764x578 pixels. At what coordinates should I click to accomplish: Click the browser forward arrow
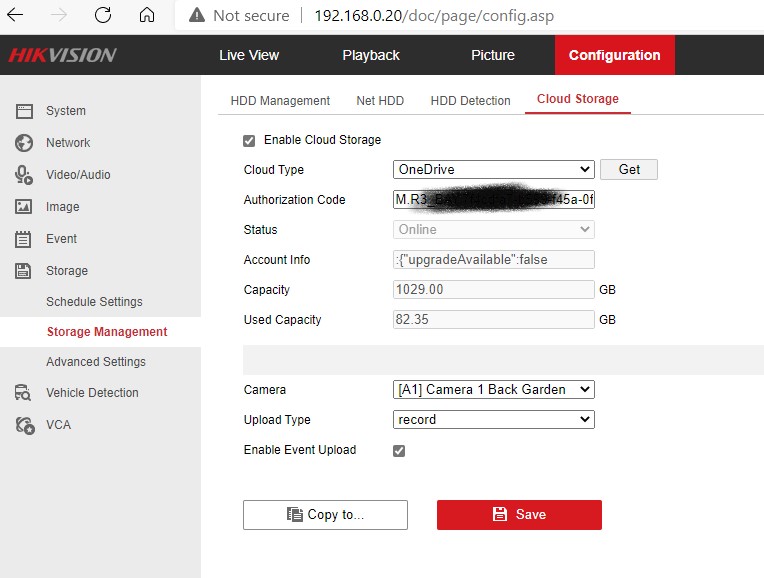tap(59, 15)
